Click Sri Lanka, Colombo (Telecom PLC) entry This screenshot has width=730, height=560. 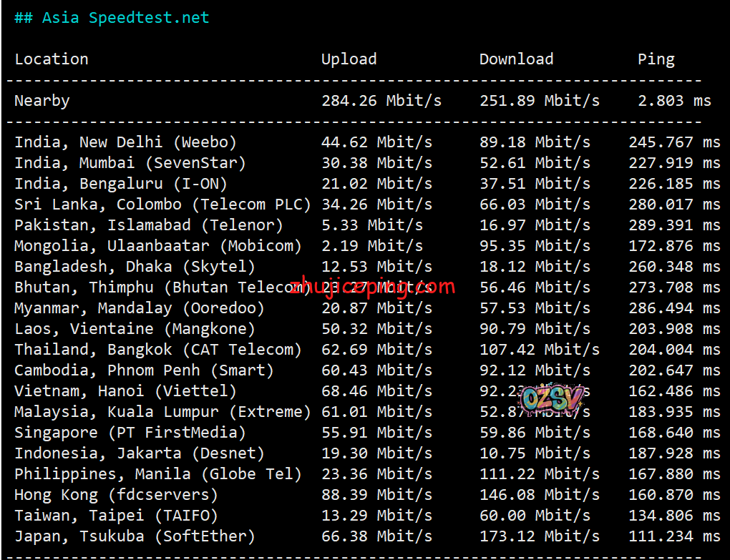click(x=162, y=205)
